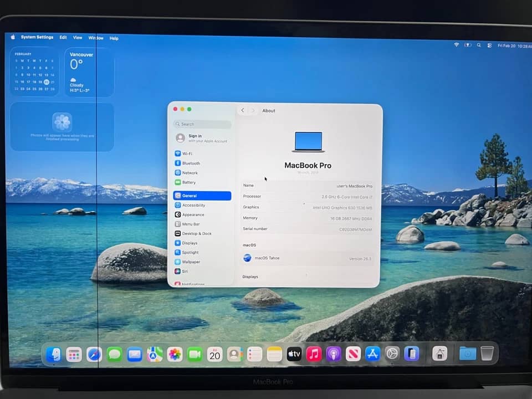Screen dimensions: 532x399
Task: Open iPhone Mirroring in dock
Action: click(x=412, y=354)
